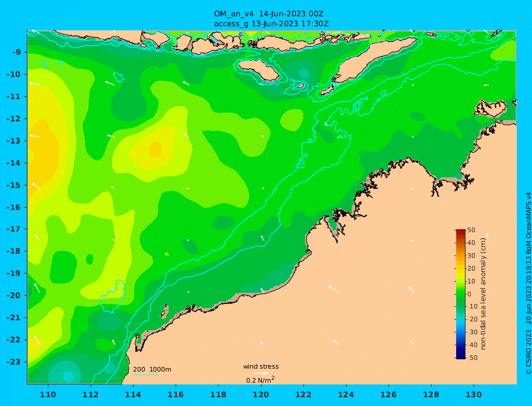Select latitude axis label -22
This screenshot has height=406, width=532.
point(14,340)
